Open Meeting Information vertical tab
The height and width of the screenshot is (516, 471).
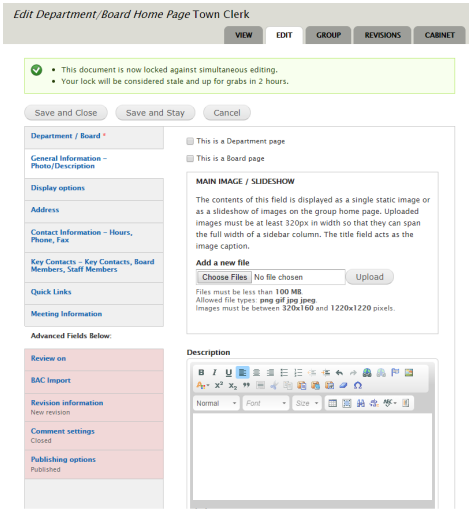click(x=94, y=315)
